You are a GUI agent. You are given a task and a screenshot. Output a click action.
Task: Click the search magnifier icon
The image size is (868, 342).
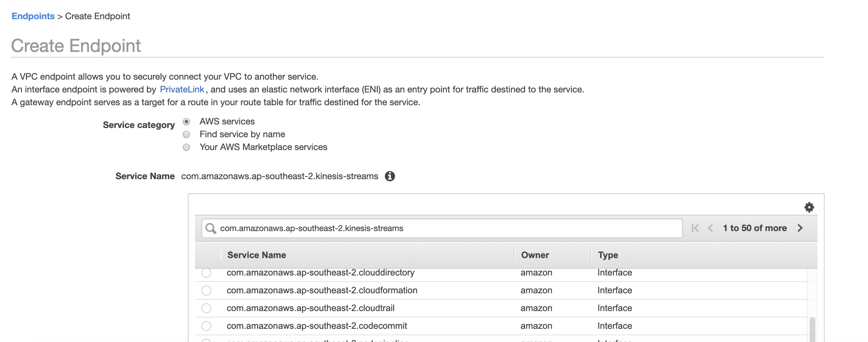(211, 228)
